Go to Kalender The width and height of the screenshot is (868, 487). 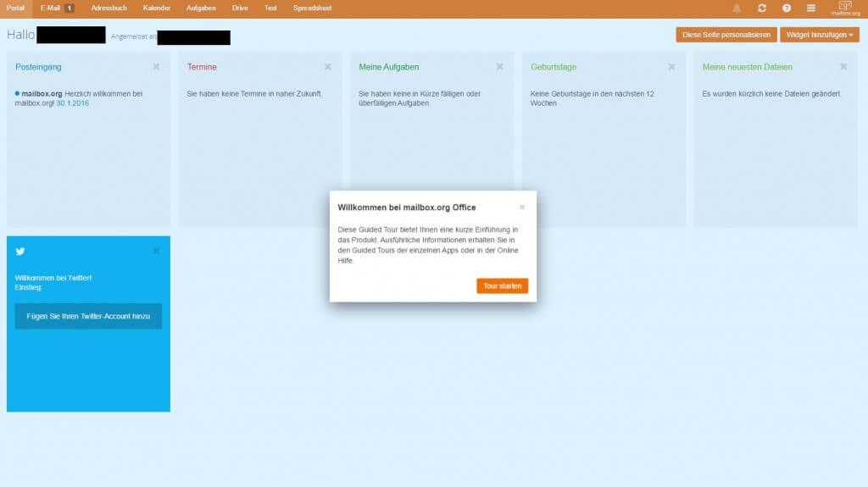click(157, 8)
